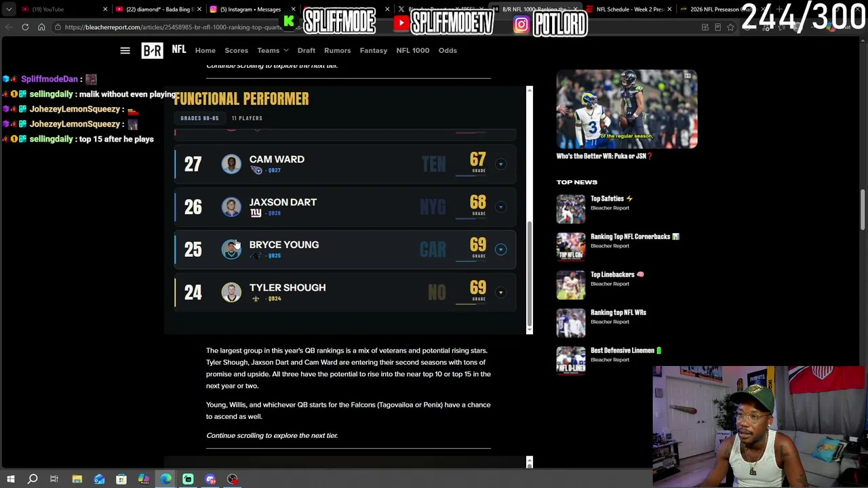Click the Top Safeties thumbnail image
This screenshot has width=868, height=488.
coord(571,209)
